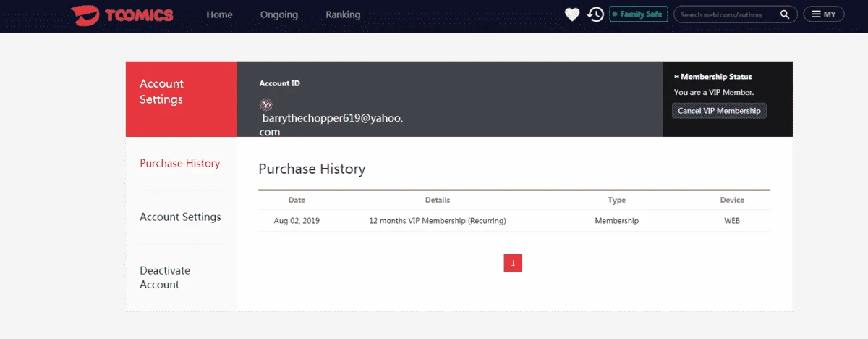Click the Purchase History page heading
Viewport: 868px width, 339px height.
[312, 169]
